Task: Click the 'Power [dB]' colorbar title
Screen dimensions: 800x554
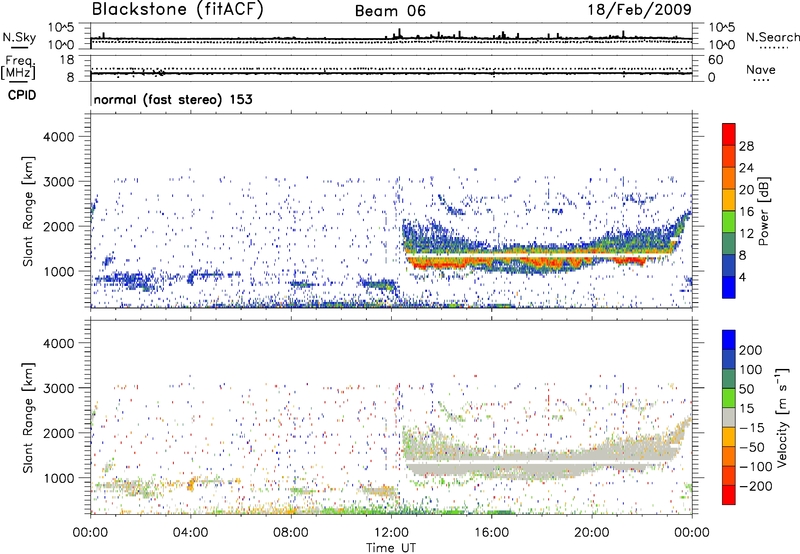Action: [x=763, y=211]
